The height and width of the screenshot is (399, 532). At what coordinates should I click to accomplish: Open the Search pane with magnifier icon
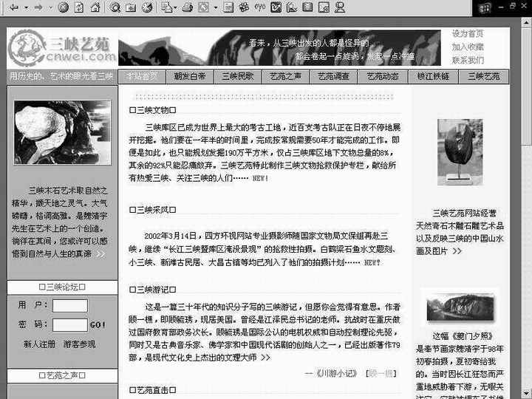point(115,7)
